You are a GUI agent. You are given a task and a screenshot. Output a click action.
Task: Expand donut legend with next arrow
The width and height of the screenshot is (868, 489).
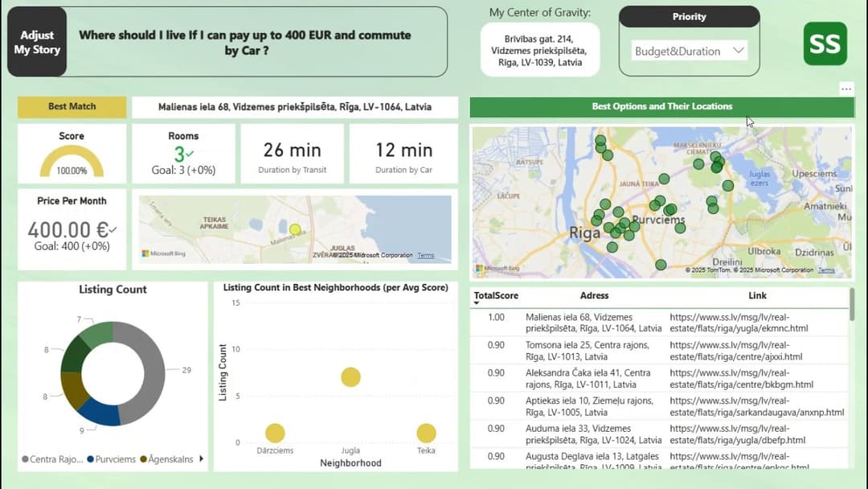point(202,458)
